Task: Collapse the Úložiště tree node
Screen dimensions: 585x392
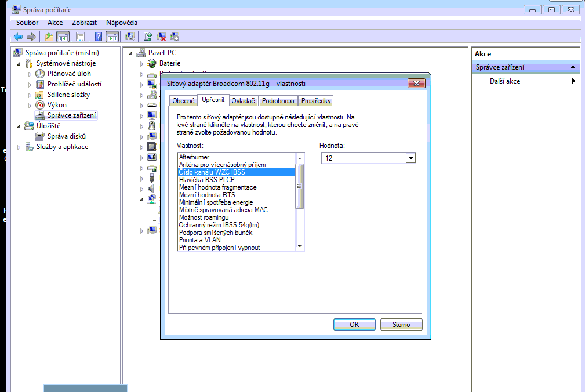Action: click(x=19, y=126)
